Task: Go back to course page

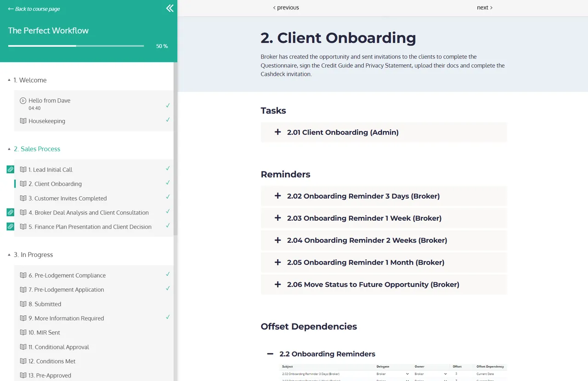Action: coord(34,9)
